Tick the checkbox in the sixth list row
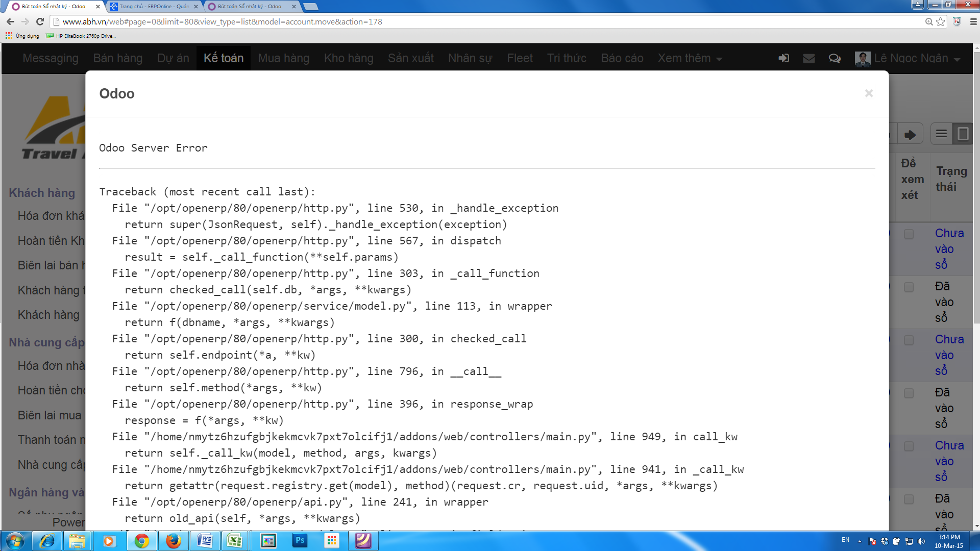Image resolution: width=980 pixels, height=551 pixels. pyautogui.click(x=909, y=499)
